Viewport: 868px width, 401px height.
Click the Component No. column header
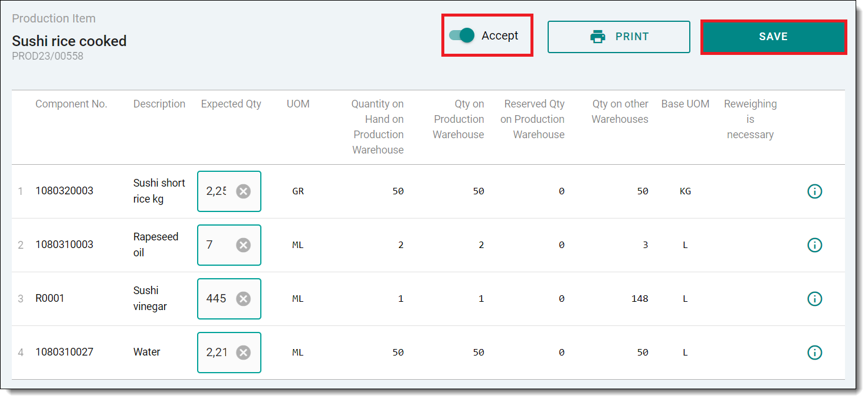tap(71, 104)
